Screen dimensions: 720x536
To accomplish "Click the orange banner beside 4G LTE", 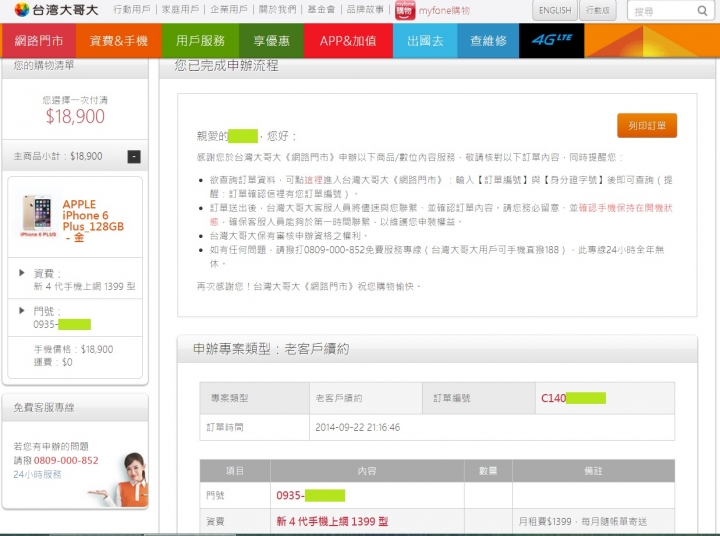I will pos(650,41).
